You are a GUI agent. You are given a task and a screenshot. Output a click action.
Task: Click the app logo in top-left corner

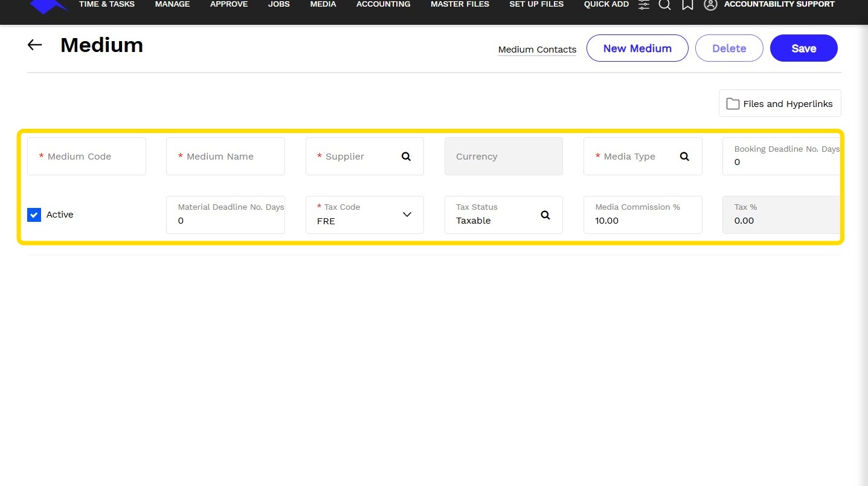pos(48,6)
